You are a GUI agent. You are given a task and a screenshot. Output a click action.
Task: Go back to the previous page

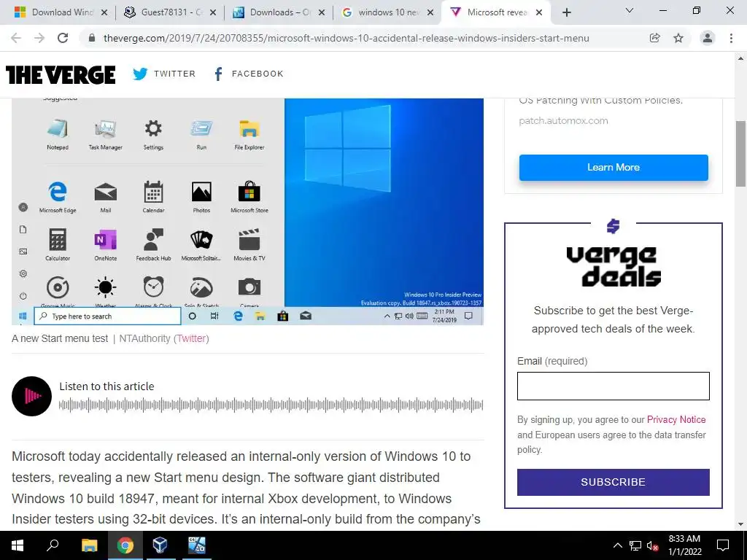pos(16,38)
